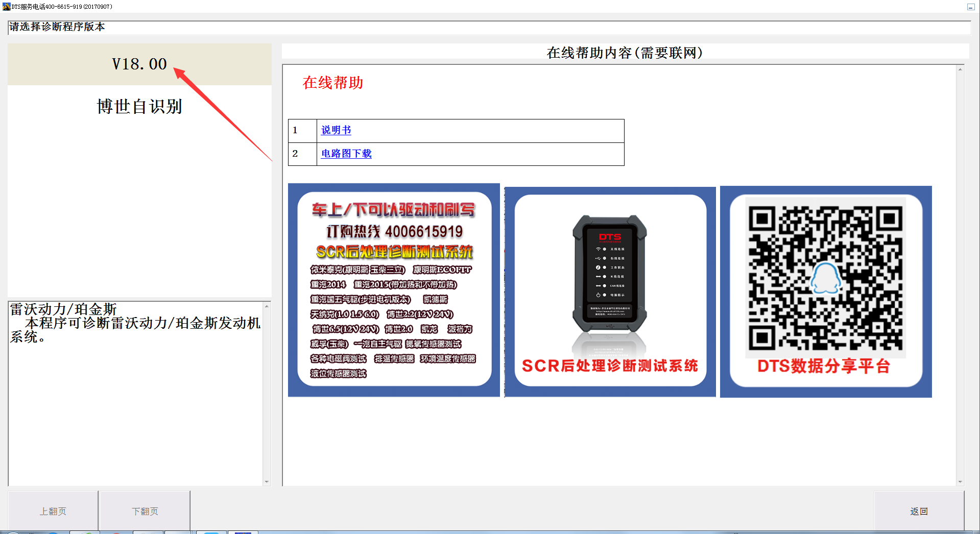Click the down arrow of help panel scrollbar
This screenshot has height=534, width=980.
[x=960, y=481]
